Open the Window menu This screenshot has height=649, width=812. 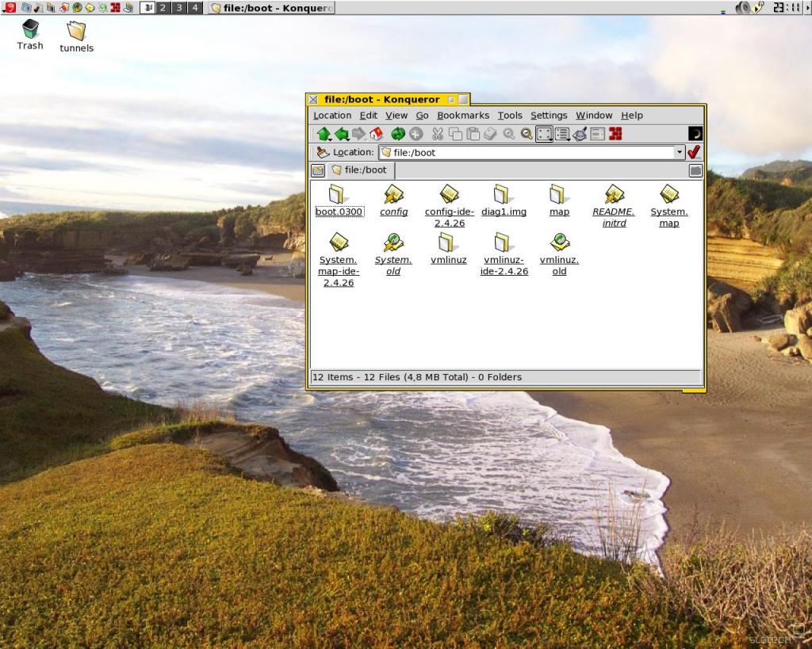(x=594, y=116)
